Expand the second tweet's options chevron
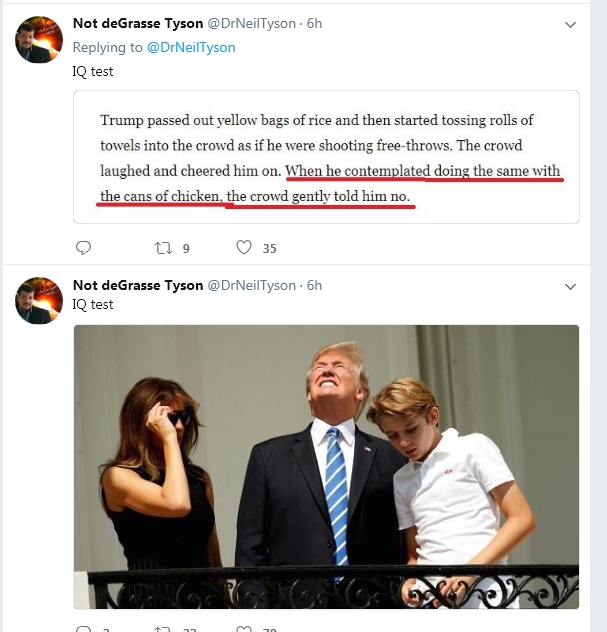This screenshot has height=632, width=607. coord(570,286)
